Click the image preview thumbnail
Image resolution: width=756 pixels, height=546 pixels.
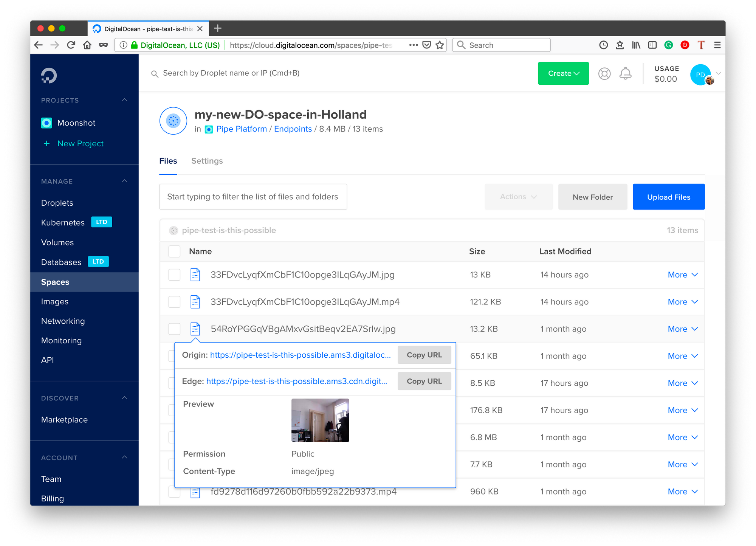[x=320, y=420]
